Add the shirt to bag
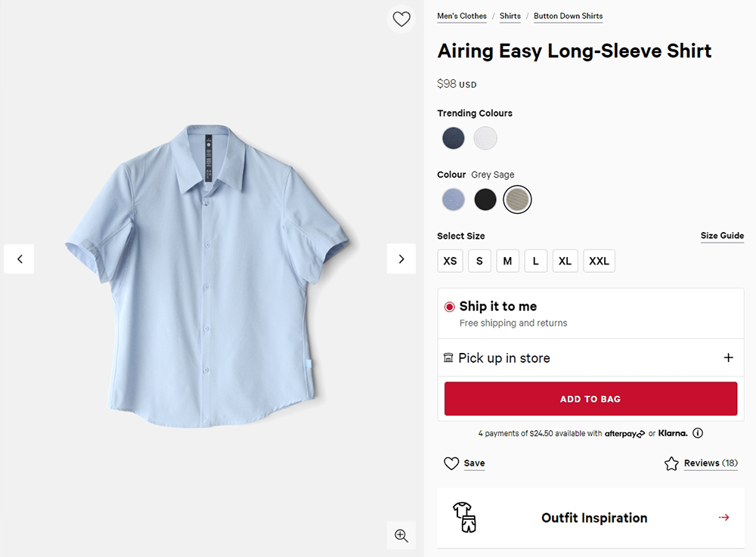This screenshot has width=756, height=557. [590, 399]
